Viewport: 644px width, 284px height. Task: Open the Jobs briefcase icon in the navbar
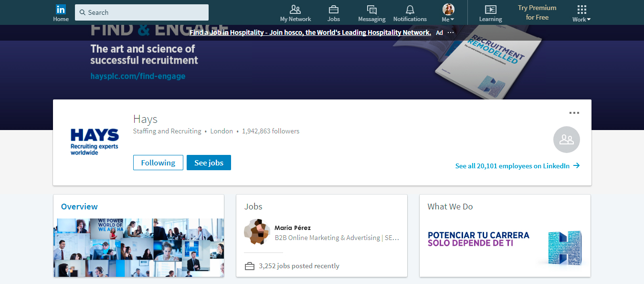click(x=334, y=10)
